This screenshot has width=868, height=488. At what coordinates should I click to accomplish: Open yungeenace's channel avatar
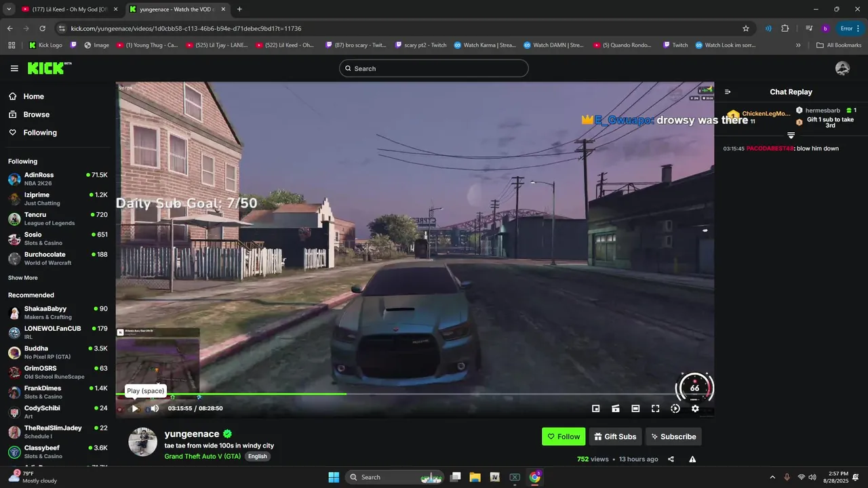coord(142,442)
